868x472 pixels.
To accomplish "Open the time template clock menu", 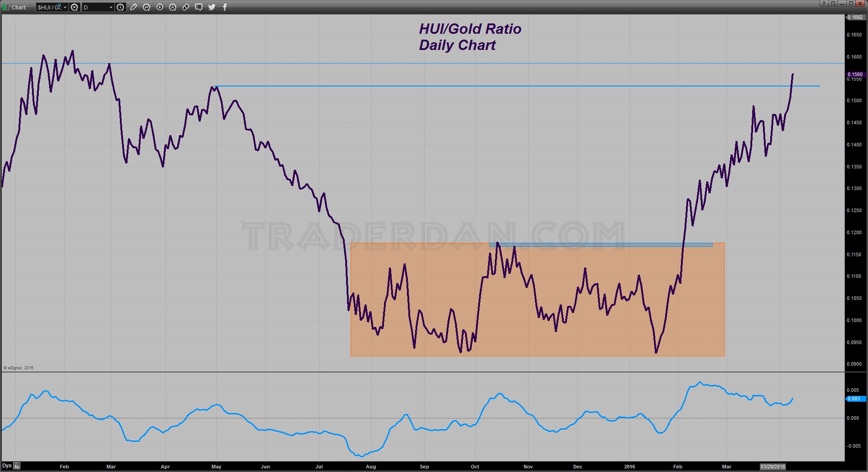I will [x=120, y=7].
